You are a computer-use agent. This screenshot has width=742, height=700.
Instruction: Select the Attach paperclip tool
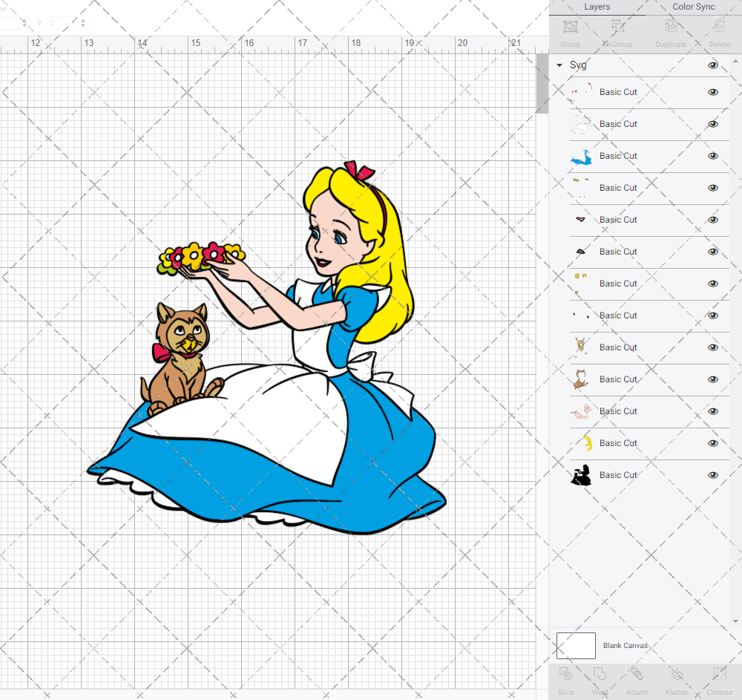(637, 673)
